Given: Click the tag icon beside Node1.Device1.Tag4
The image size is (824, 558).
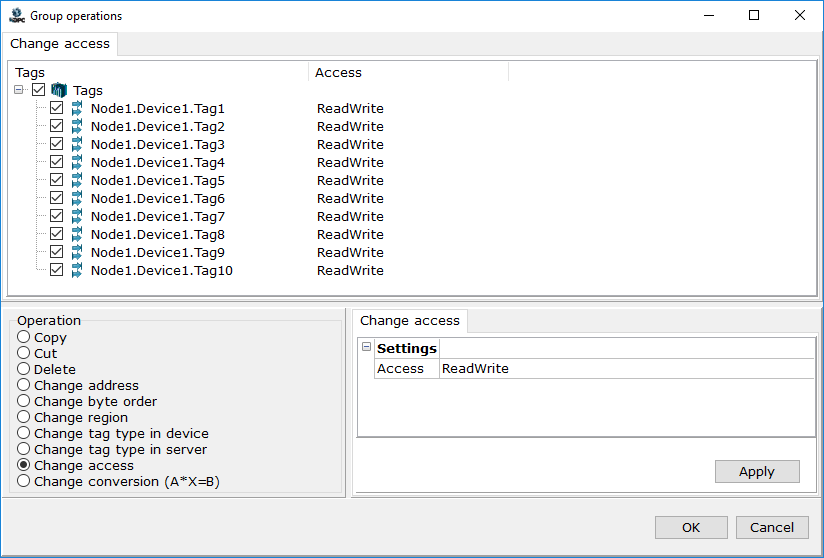Looking at the screenshot, I should (77, 162).
